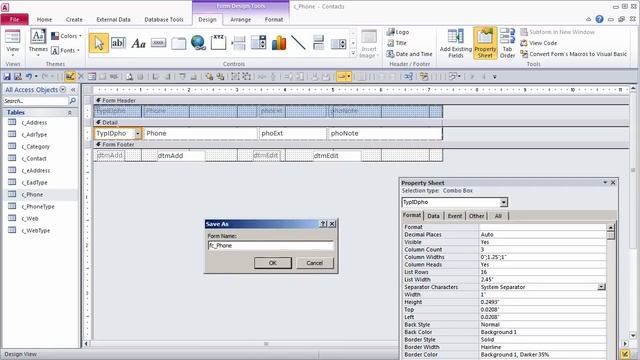Open Access Help question mark icon
This screenshot has width=640, height=360.
click(599, 19)
